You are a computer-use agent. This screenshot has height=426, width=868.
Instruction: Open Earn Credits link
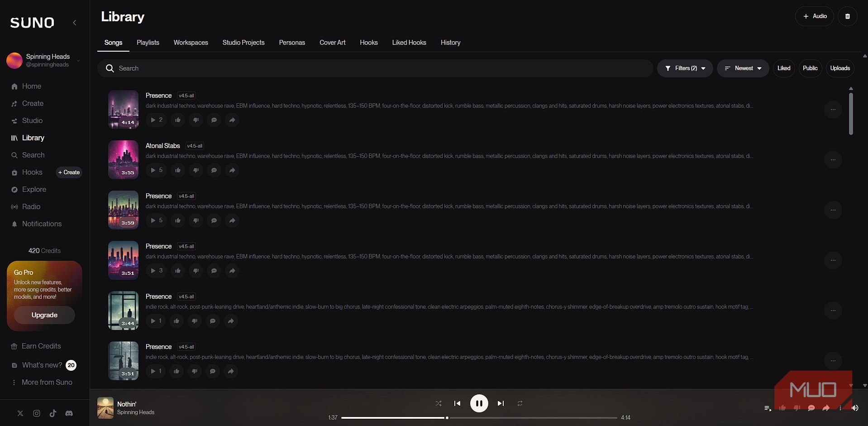point(36,346)
